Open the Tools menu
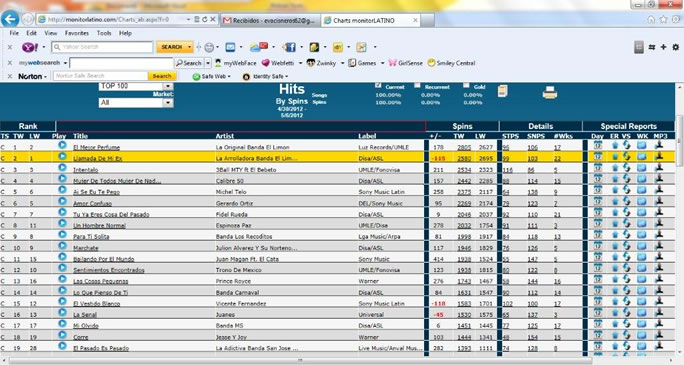The height and width of the screenshot is (365, 684). click(x=104, y=33)
